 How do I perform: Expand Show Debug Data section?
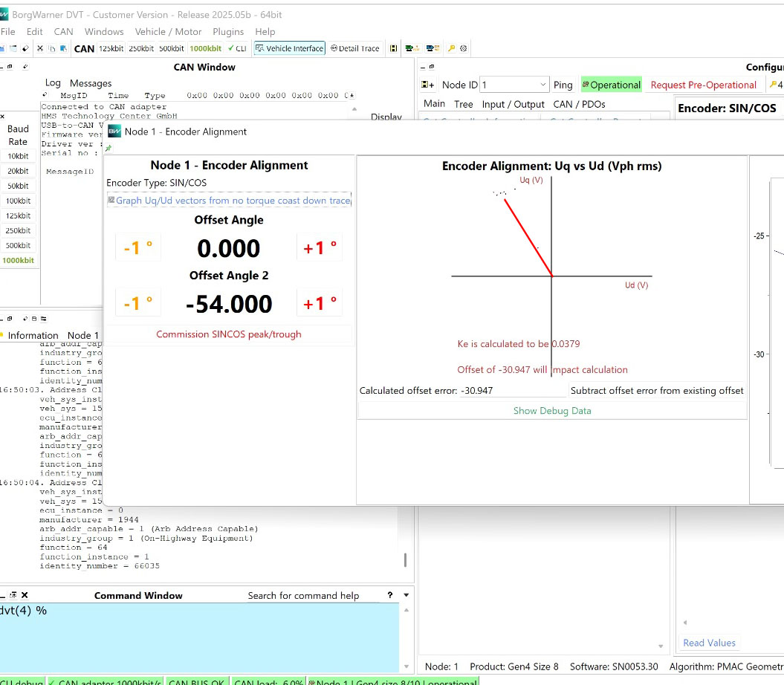551,410
